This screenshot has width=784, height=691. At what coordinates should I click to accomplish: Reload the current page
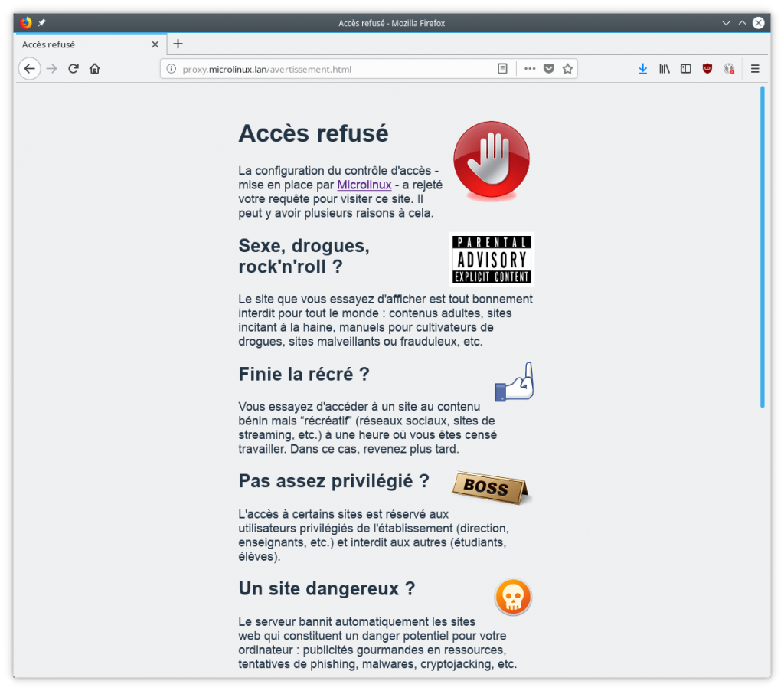pyautogui.click(x=73, y=68)
